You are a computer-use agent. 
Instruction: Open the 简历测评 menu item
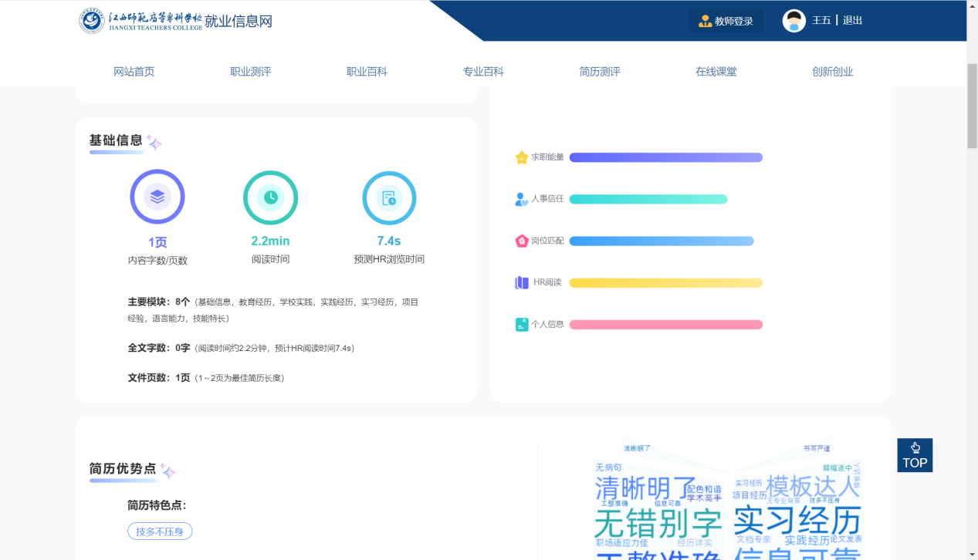click(x=598, y=71)
